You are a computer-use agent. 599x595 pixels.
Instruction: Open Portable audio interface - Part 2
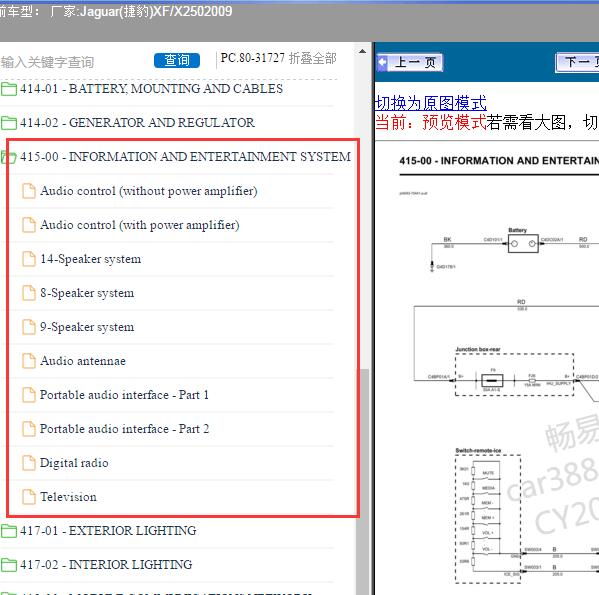(x=124, y=429)
